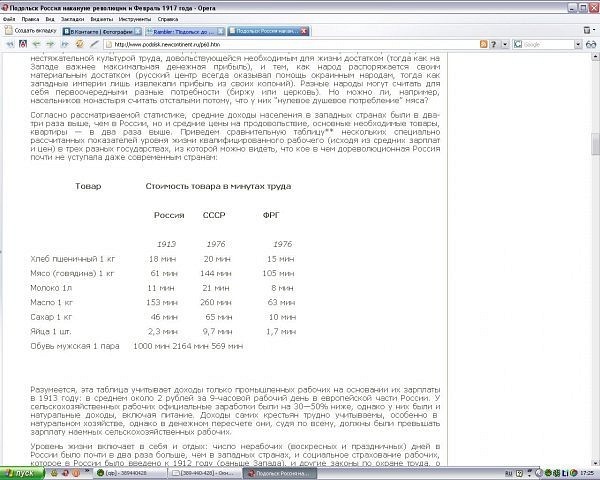Click the Пуск Start button
The width and height of the screenshot is (600, 480).
click(22, 473)
